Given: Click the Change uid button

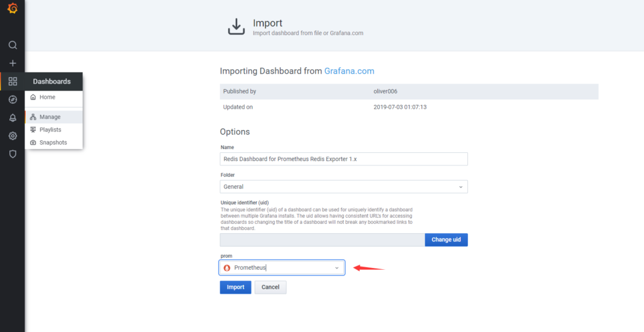Looking at the screenshot, I should 446,240.
